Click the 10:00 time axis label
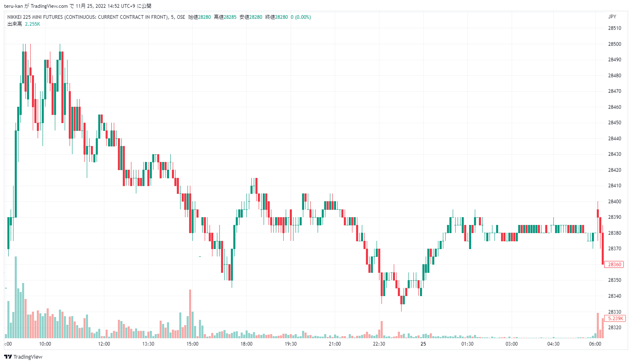The width and height of the screenshot is (632, 364). click(x=45, y=344)
